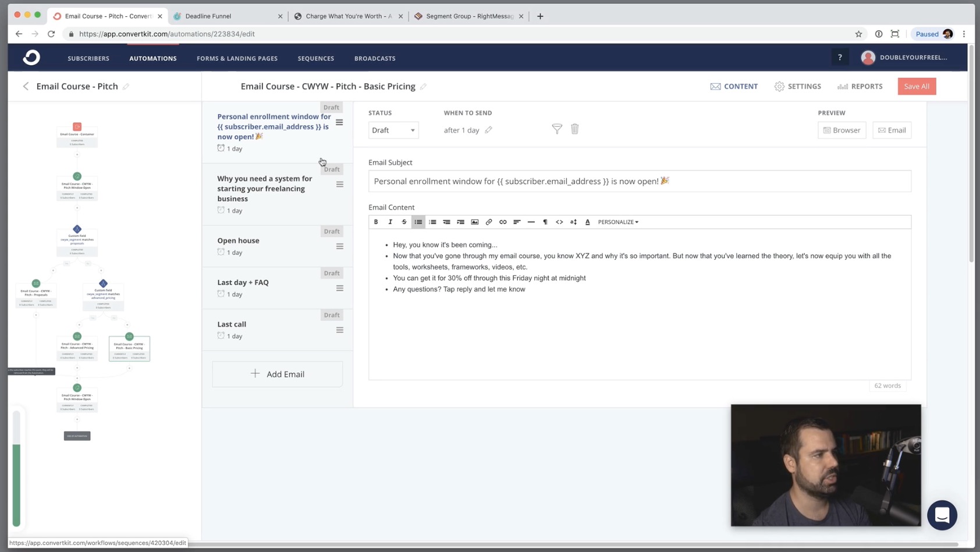Toggle italic formatting in email editor
Image resolution: width=980 pixels, height=552 pixels.
click(390, 222)
